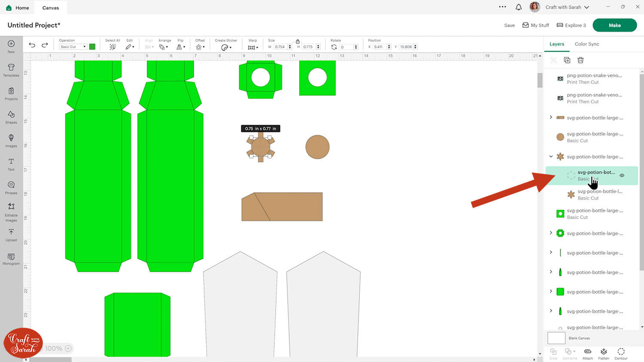Collapse the expanded brown gear layer group
This screenshot has height=362, width=644.
pos(551,157)
